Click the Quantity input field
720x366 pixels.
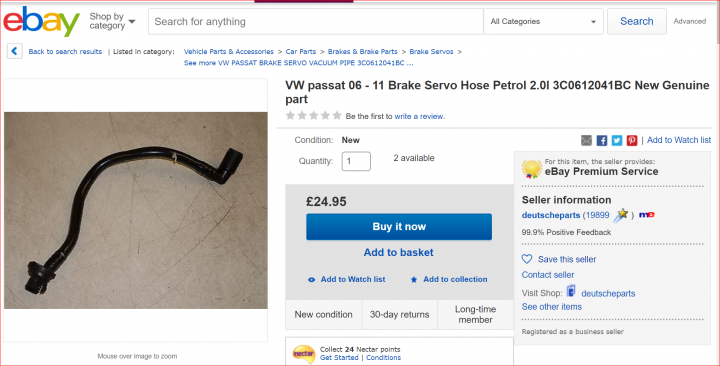(x=356, y=161)
